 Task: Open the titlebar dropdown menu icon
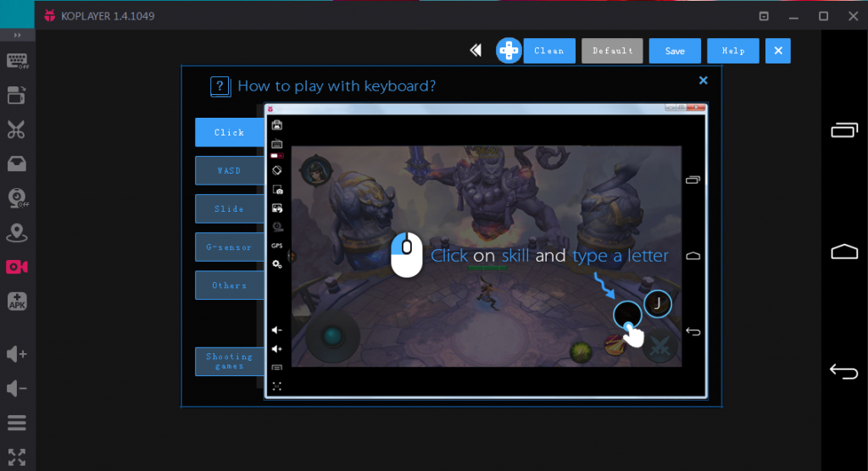tap(764, 16)
